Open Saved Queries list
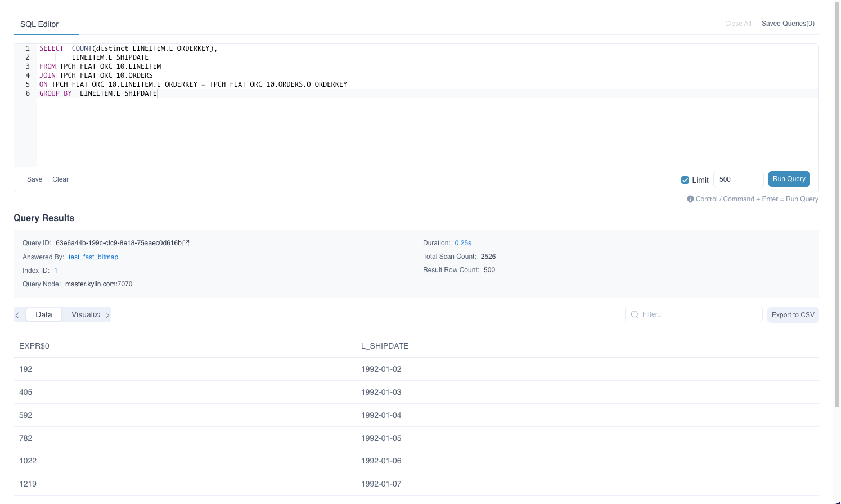The width and height of the screenshot is (841, 504). [x=788, y=24]
